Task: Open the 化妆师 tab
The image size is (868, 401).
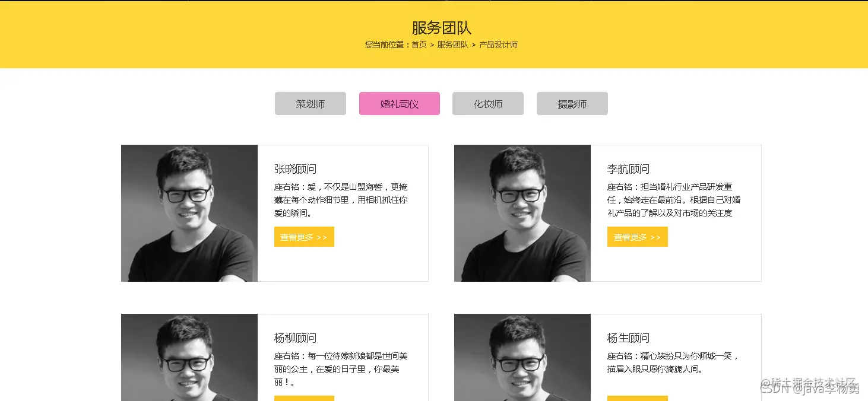Action: 488,104
